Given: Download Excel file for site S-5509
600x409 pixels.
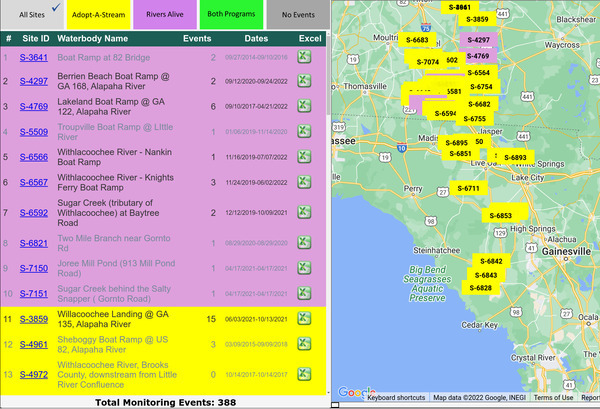Looking at the screenshot, I should coord(304,131).
